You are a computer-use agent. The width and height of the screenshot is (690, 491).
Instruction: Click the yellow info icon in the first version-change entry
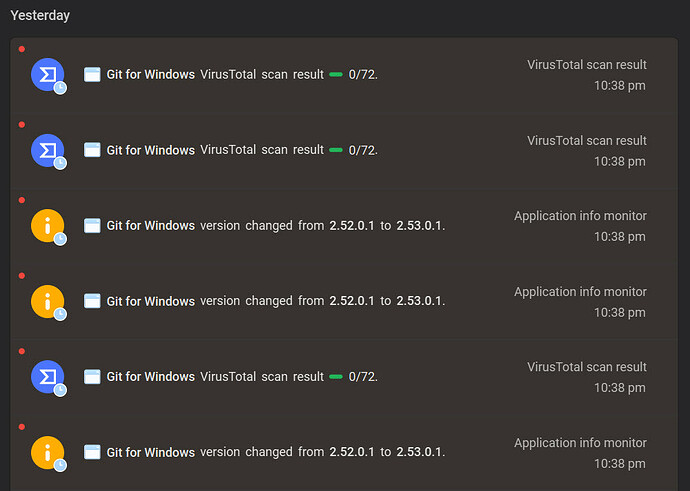tap(47, 226)
